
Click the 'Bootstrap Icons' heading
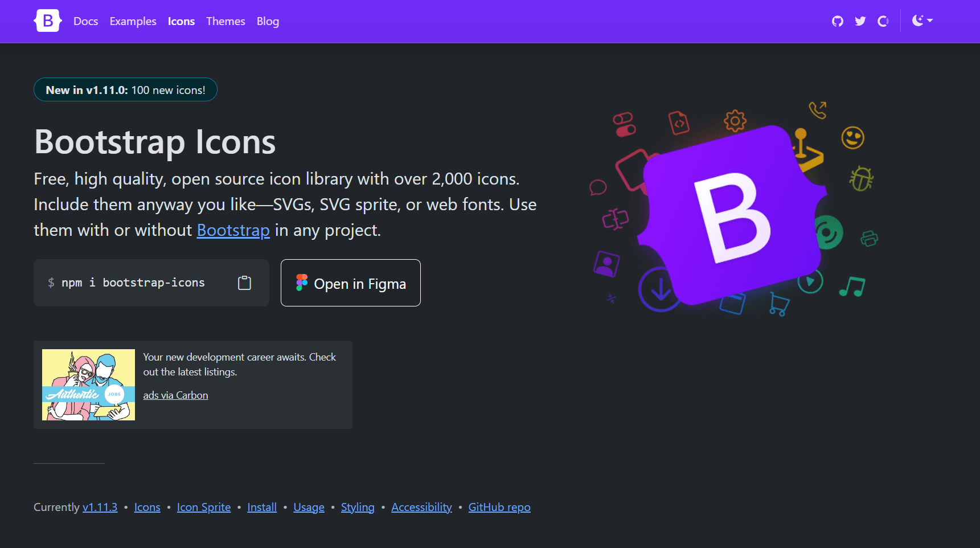click(x=155, y=141)
